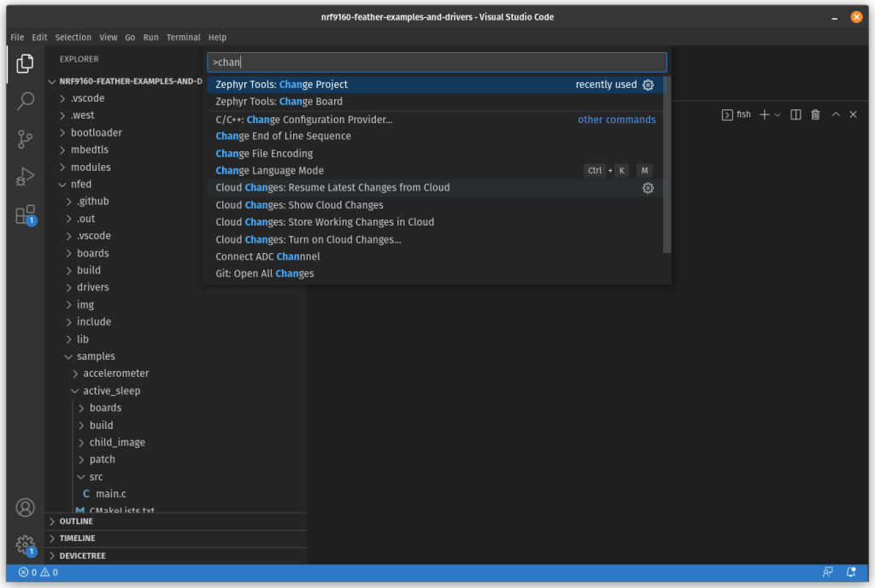Select C/C++: Change Configuration Provider command
This screenshot has height=588, width=875.
(x=437, y=120)
